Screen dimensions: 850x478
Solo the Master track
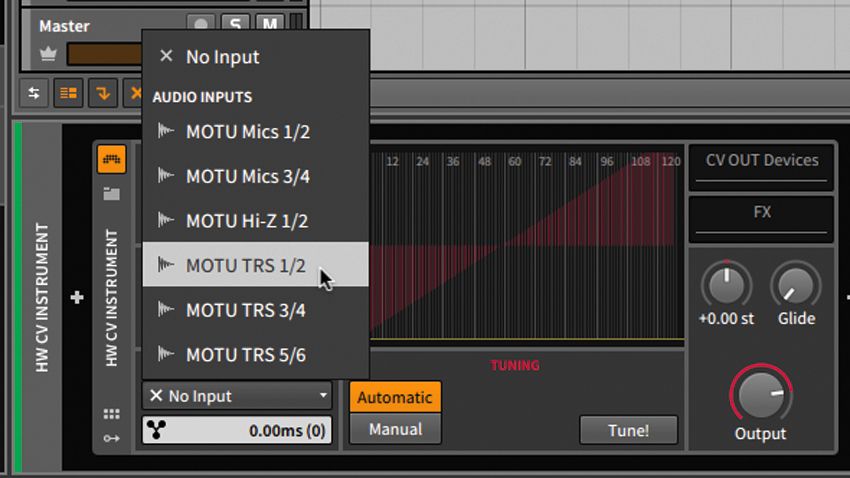tap(235, 25)
